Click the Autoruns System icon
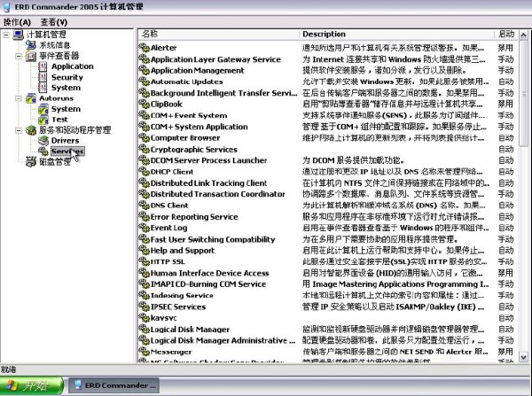The height and width of the screenshot is (396, 532). tap(43, 109)
